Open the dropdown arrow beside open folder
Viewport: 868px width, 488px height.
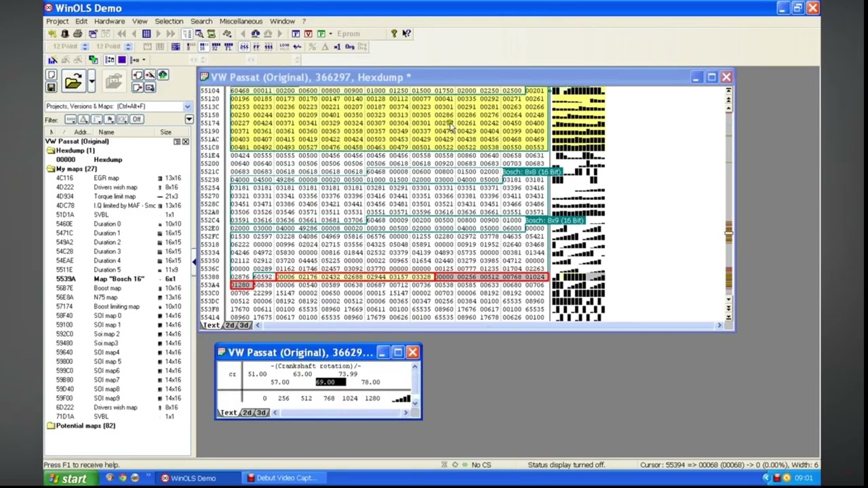[92, 81]
